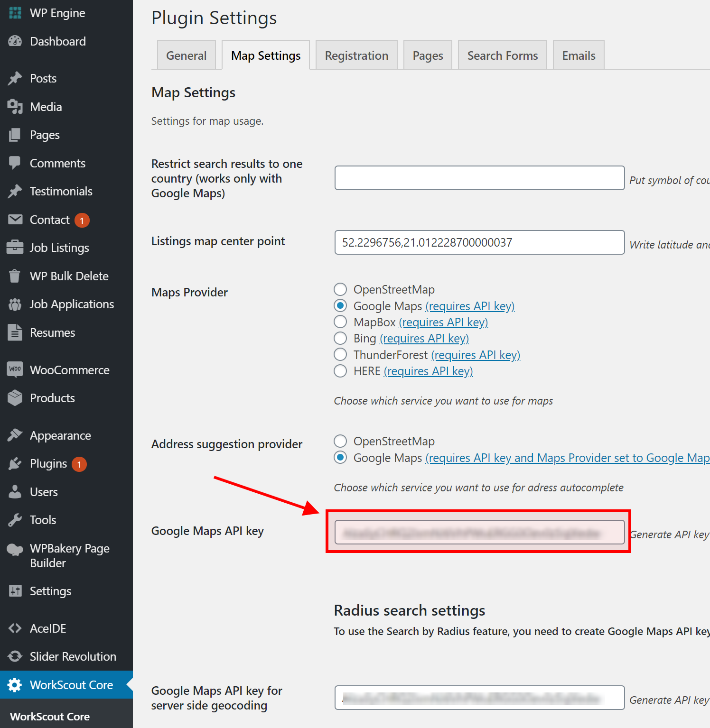710x728 pixels.
Task: Focus the restrict search country input field
Action: click(x=479, y=178)
